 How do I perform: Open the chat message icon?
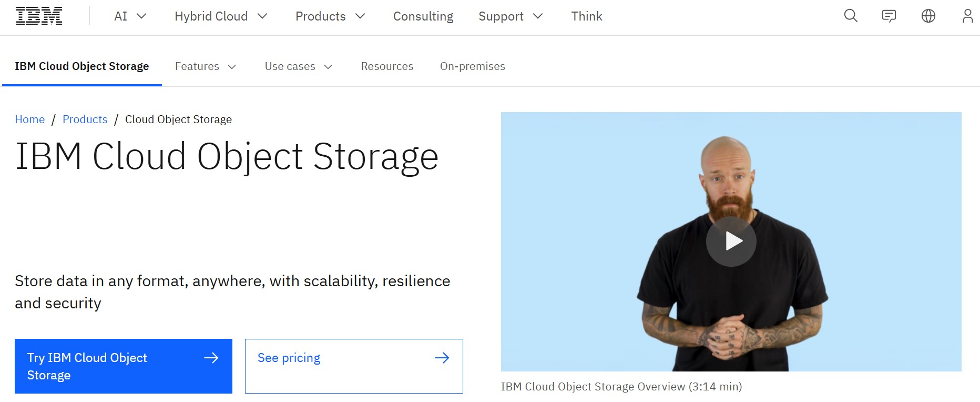[x=889, y=16]
